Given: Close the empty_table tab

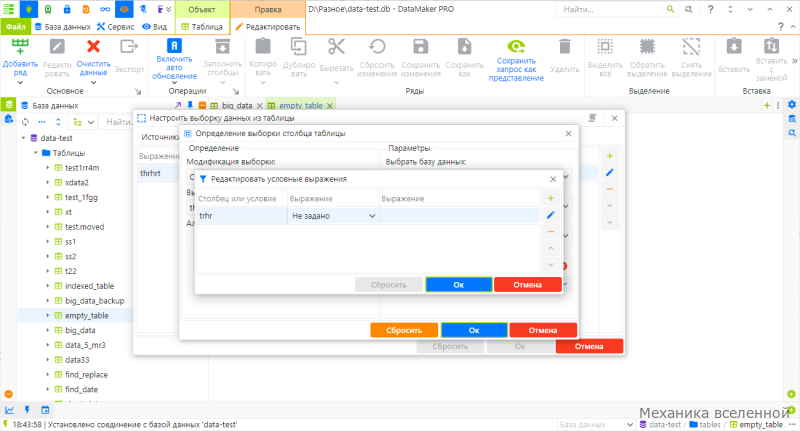Looking at the screenshot, I should pyautogui.click(x=330, y=106).
